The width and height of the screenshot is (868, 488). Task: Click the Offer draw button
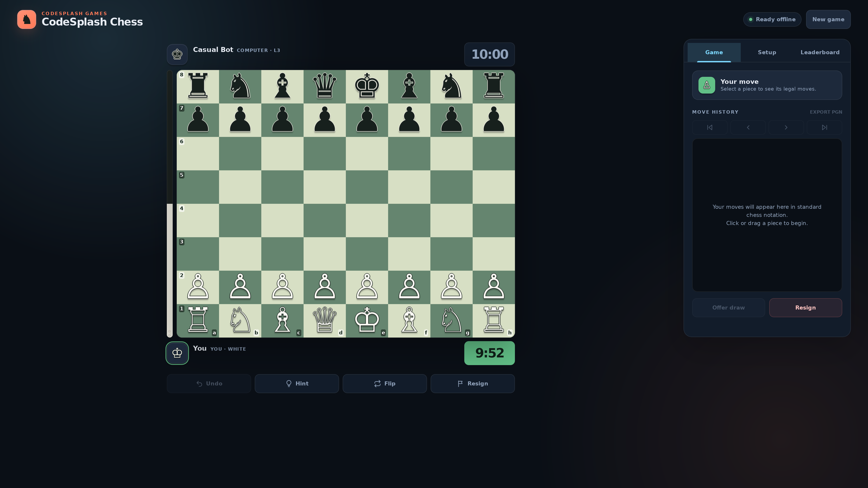(x=729, y=307)
